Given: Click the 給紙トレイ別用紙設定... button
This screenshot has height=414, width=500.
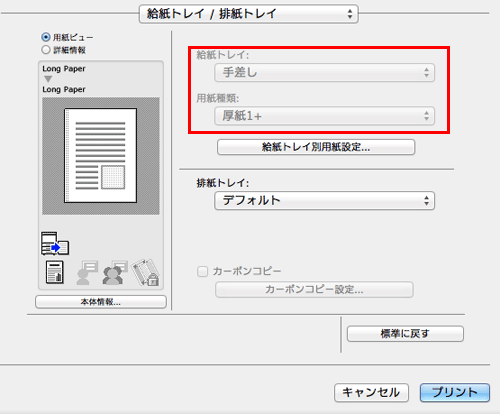Looking at the screenshot, I should pyautogui.click(x=316, y=147).
